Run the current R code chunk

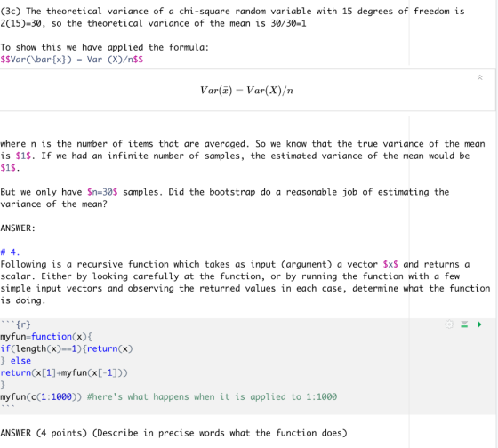coord(479,324)
